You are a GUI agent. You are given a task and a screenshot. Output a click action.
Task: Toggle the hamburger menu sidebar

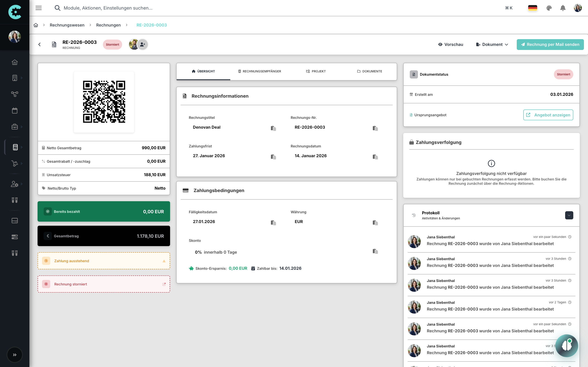point(39,8)
